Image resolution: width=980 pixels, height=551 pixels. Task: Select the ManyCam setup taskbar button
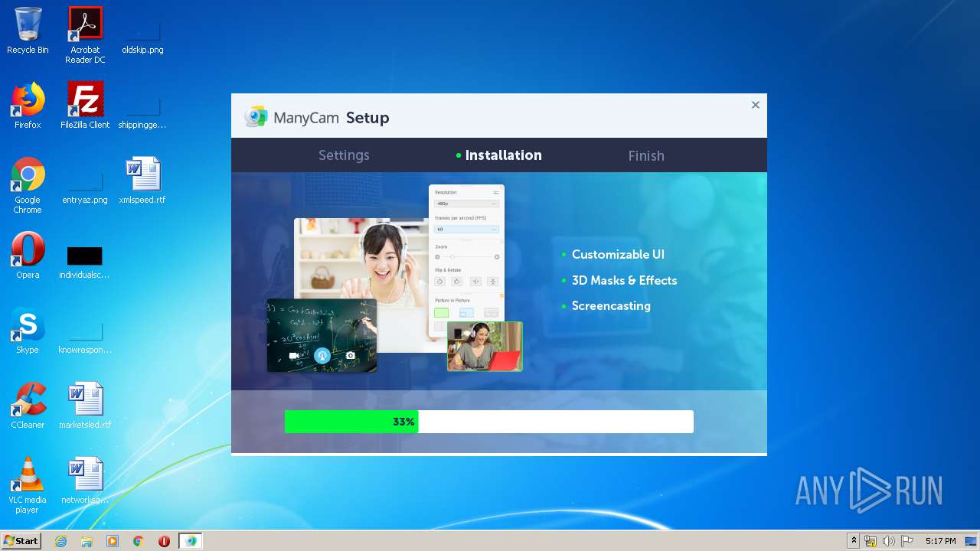[191, 541]
